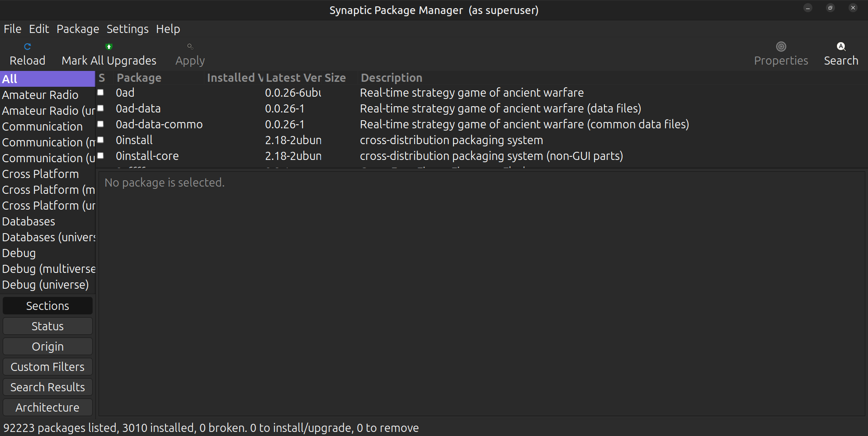This screenshot has height=436, width=868.
Task: Click the Status filter button
Action: coord(47,326)
